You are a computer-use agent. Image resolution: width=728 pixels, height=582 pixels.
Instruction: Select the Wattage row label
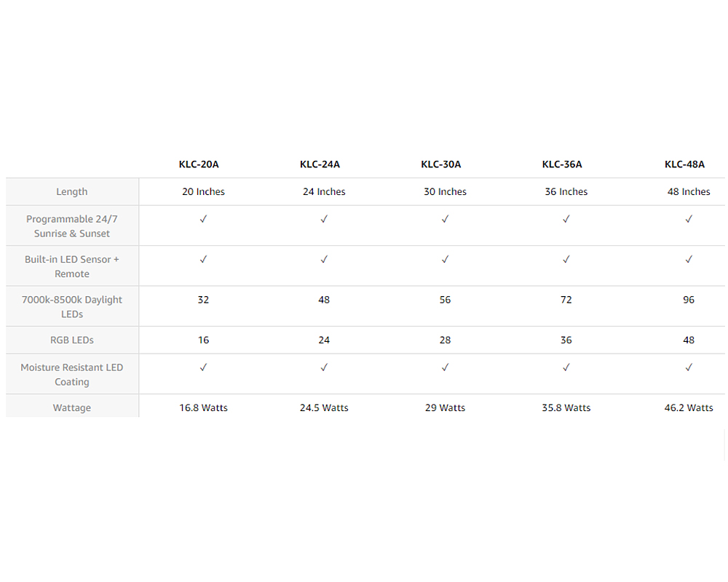coord(72,408)
